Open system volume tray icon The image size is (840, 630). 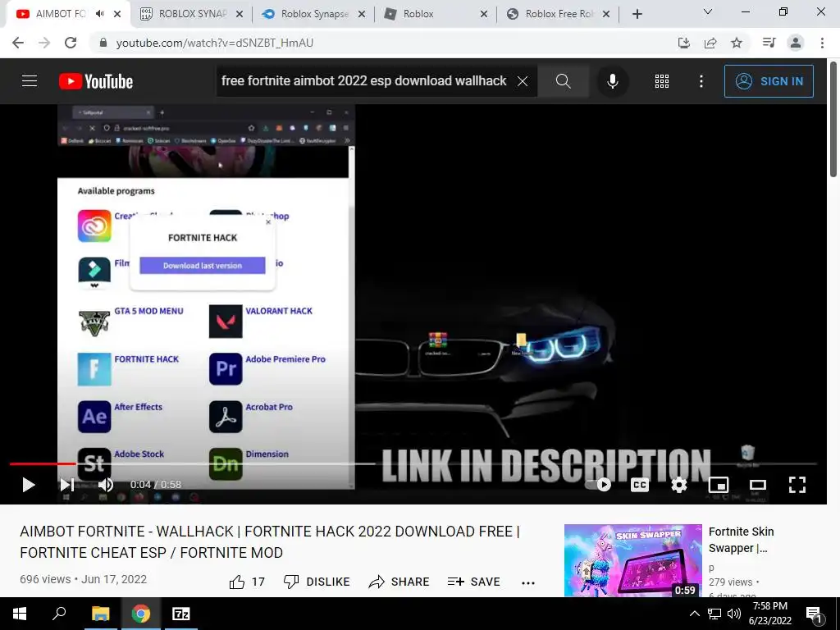(734, 614)
